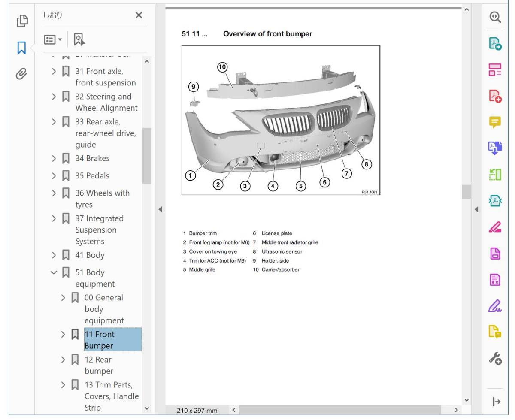This screenshot has height=420, width=515.
Task: Click the document vertical scrollbar thumb
Action: point(467,192)
